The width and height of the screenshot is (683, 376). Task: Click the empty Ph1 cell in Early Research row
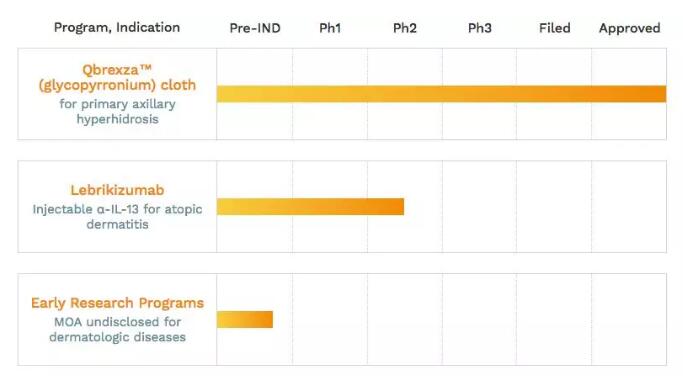[330, 319]
